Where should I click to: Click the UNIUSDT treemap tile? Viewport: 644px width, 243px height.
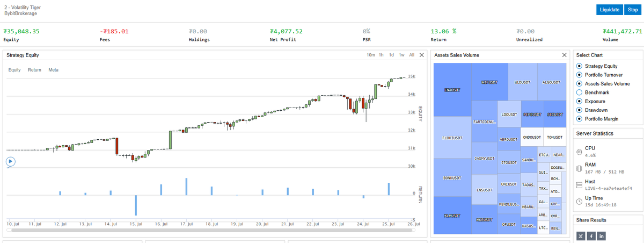tap(509, 184)
